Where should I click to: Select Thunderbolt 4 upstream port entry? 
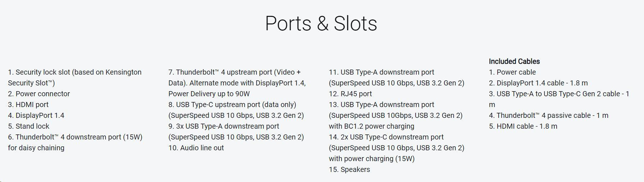[234, 72]
